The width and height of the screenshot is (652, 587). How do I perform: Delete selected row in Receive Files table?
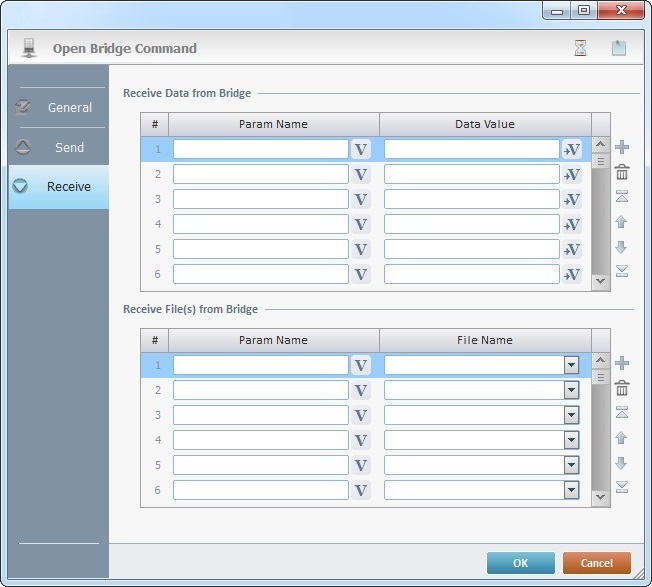(x=622, y=388)
